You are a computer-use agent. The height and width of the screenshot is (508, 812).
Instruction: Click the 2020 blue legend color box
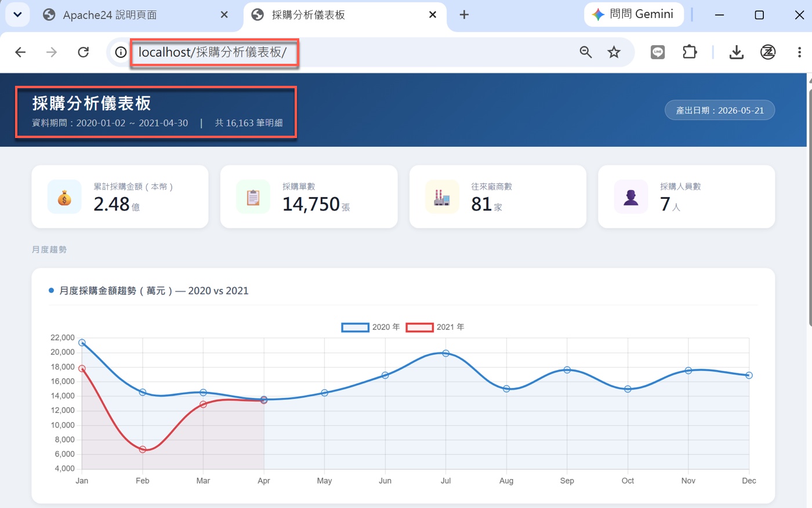(x=356, y=328)
